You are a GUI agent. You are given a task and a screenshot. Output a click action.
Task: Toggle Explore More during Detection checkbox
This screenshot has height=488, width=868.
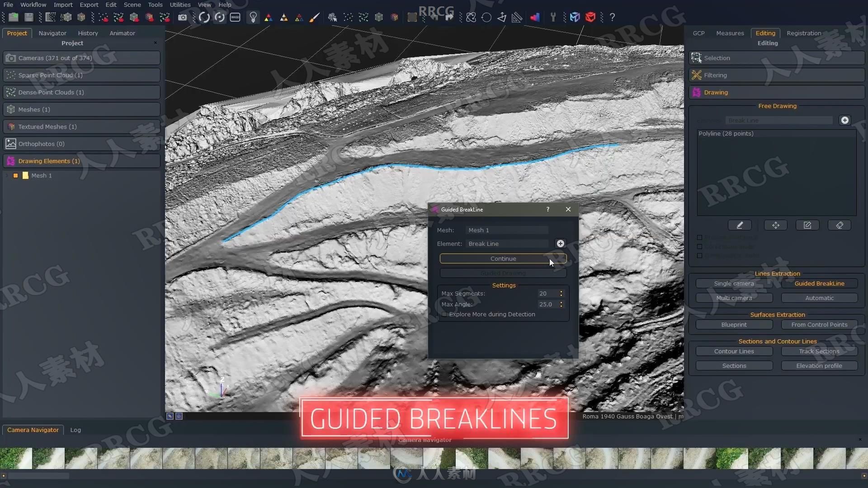coord(443,314)
